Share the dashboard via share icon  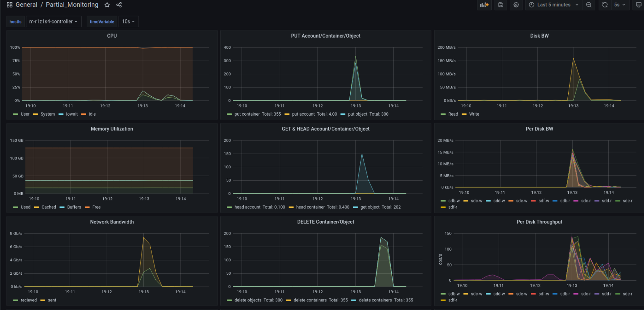pyautogui.click(x=119, y=5)
